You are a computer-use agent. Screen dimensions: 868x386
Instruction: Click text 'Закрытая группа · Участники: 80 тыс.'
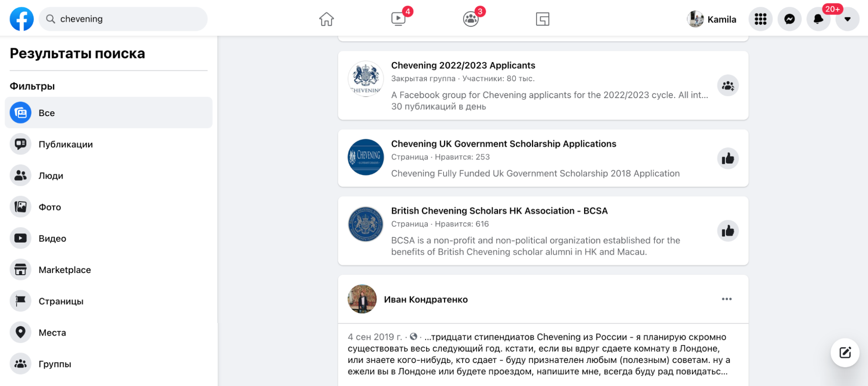(463, 79)
